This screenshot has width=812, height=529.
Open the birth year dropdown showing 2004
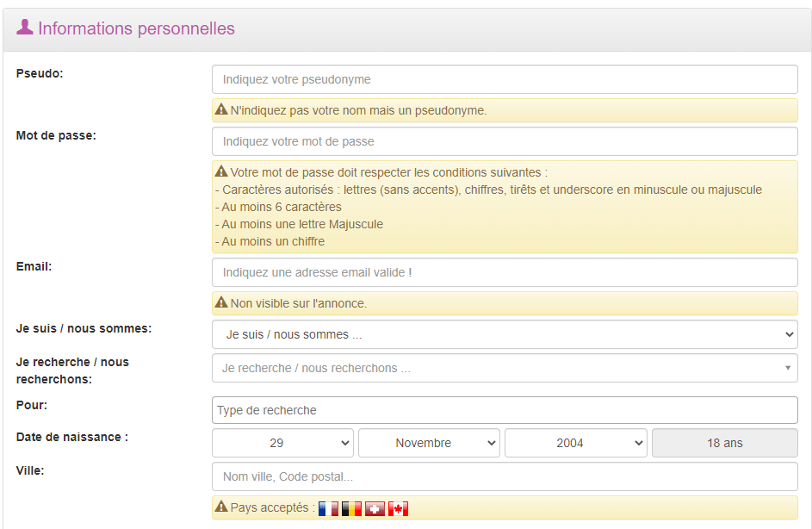576,443
